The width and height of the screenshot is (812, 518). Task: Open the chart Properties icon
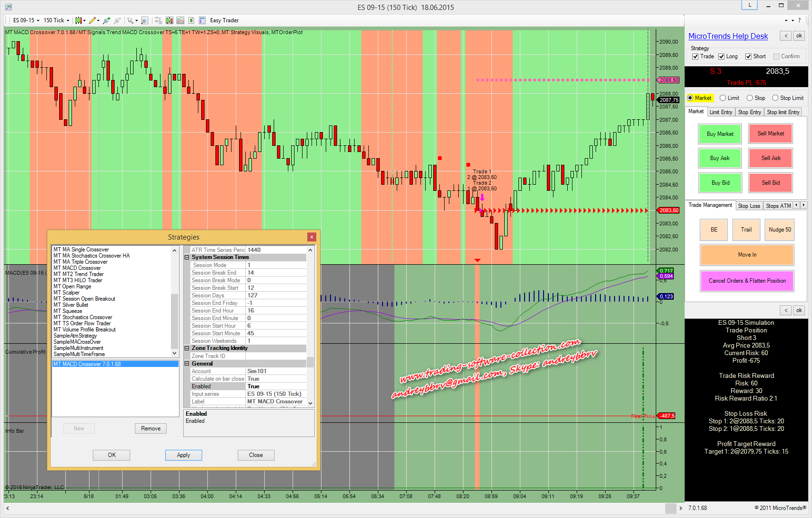[x=202, y=20]
